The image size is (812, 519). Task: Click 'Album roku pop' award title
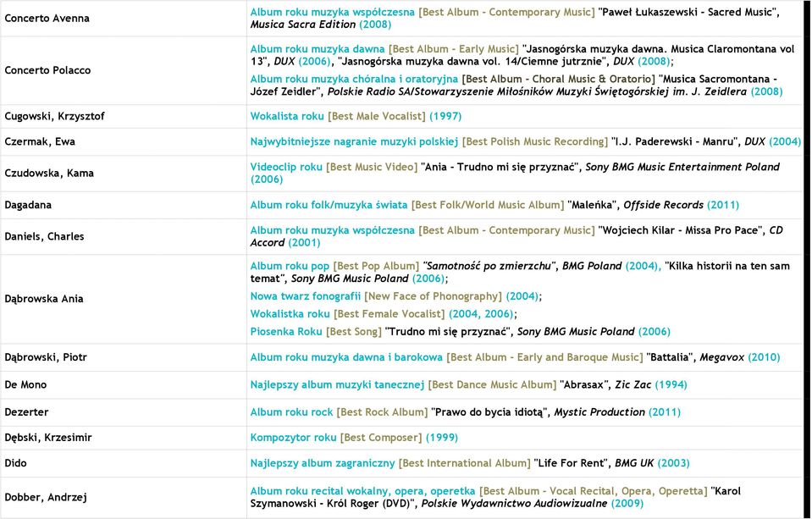click(290, 266)
